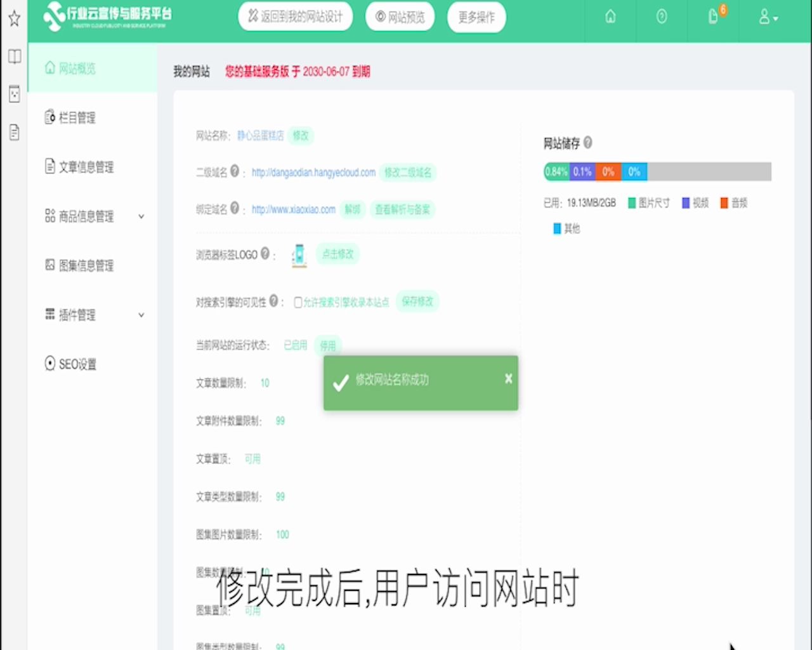The width and height of the screenshot is (812, 650).
Task: Click 文章置顶 value 可用
Action: [252, 459]
